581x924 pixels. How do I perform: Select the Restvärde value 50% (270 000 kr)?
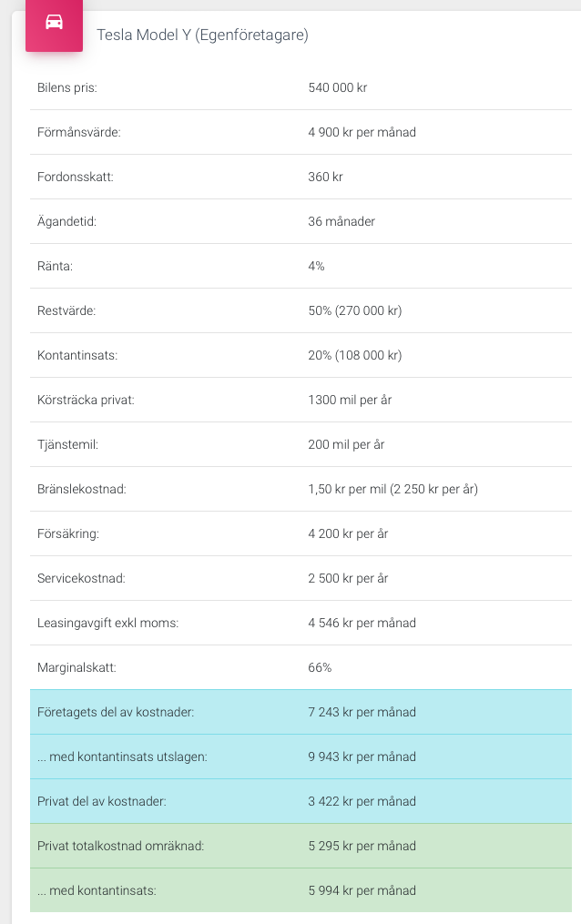[x=354, y=311]
